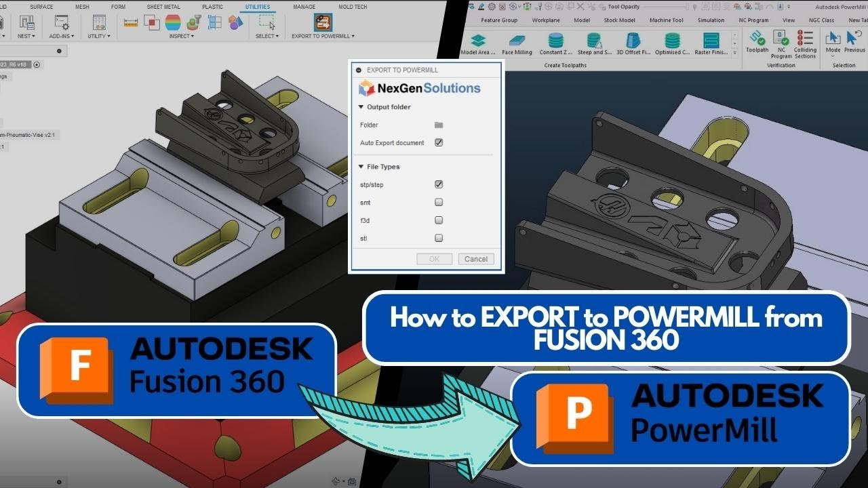868x488 pixels.
Task: Activate the Select tool dashed-box icon
Action: pyautogui.click(x=267, y=22)
